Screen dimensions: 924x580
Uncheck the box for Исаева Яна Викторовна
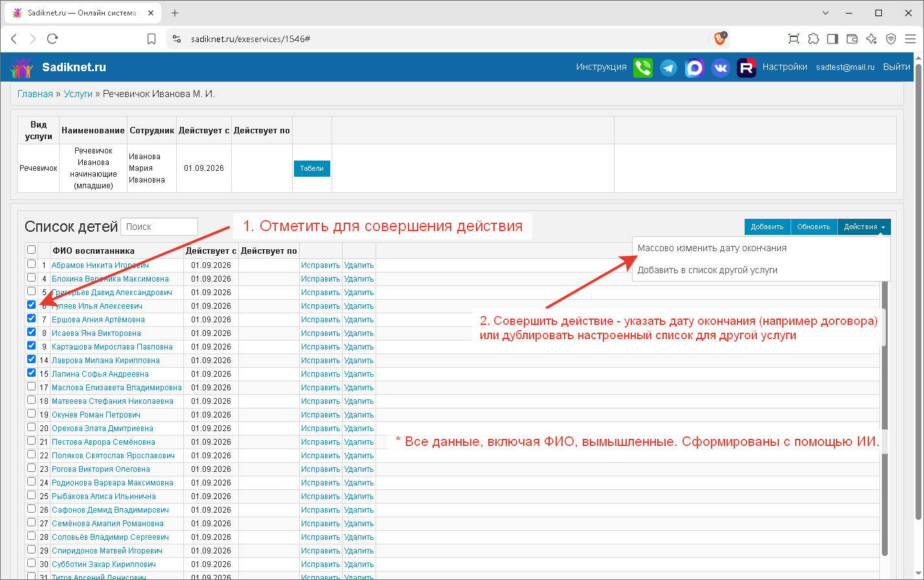pyautogui.click(x=31, y=332)
